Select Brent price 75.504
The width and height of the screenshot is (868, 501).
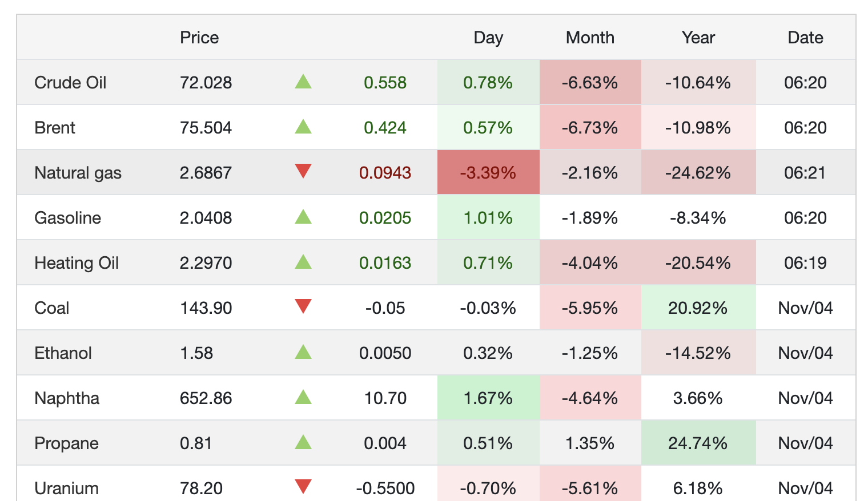206,128
